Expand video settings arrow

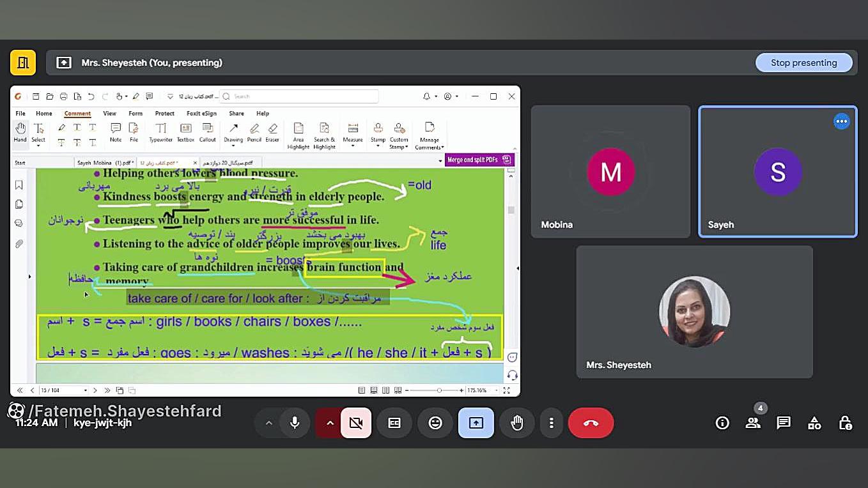(x=330, y=423)
